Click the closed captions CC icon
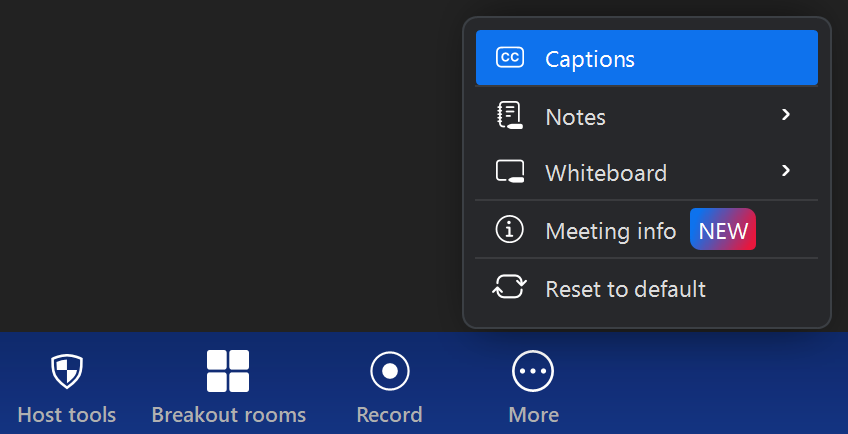Image resolution: width=848 pixels, height=434 pixels. coord(510,58)
